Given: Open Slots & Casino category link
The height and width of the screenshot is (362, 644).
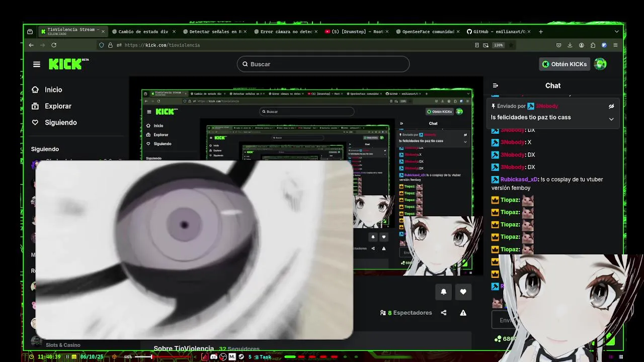Looking at the screenshot, I should pyautogui.click(x=63, y=345).
